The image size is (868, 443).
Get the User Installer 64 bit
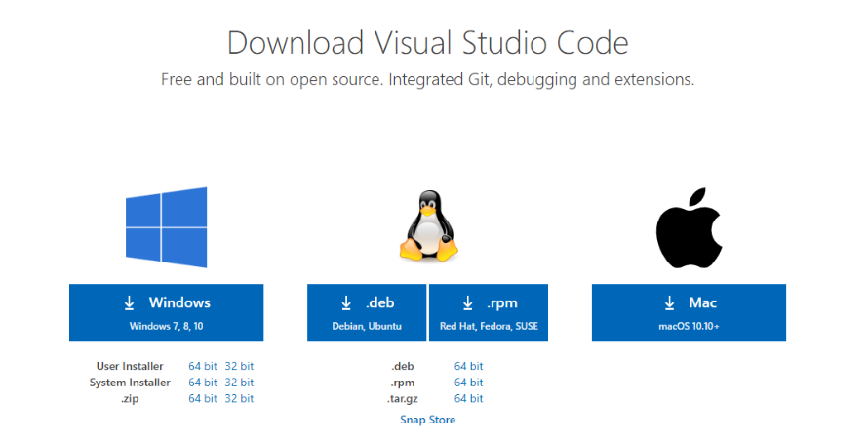[203, 366]
